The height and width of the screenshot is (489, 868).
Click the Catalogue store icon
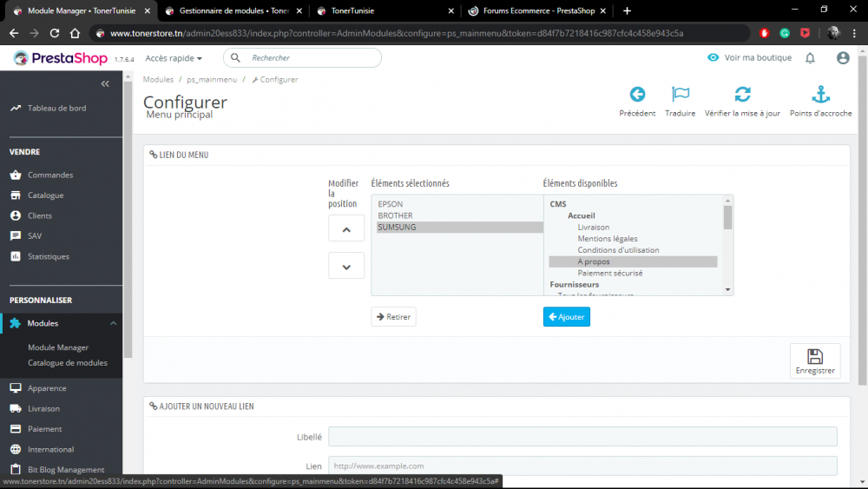coord(16,195)
